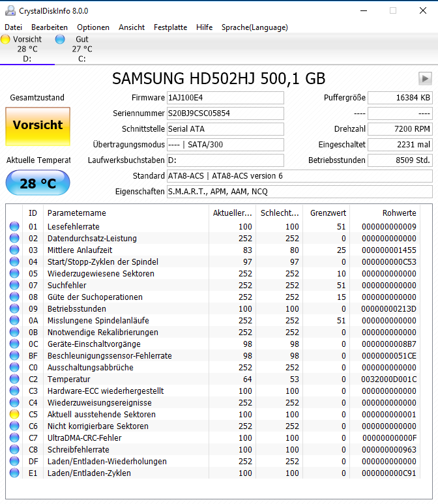Screen dimensions: 438x504
Task: Click the SAMSUNG HD502HJ 500,1 GB title
Action: point(219,78)
